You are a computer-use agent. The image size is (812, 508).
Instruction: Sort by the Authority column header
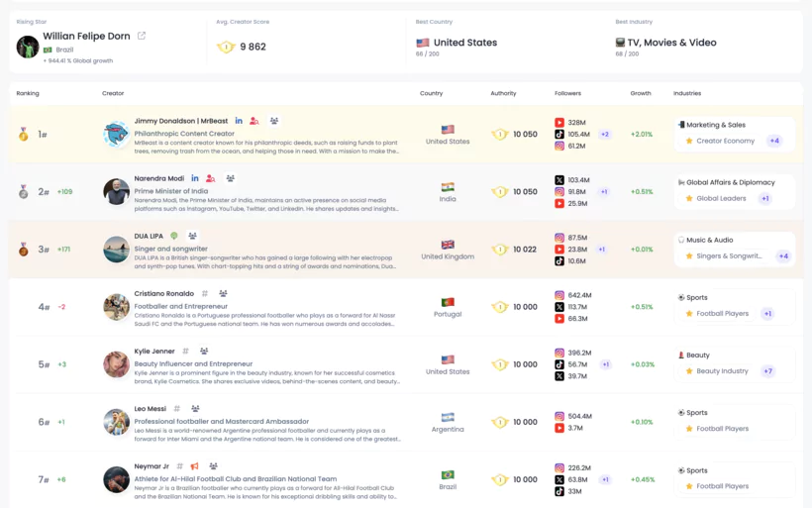click(503, 93)
